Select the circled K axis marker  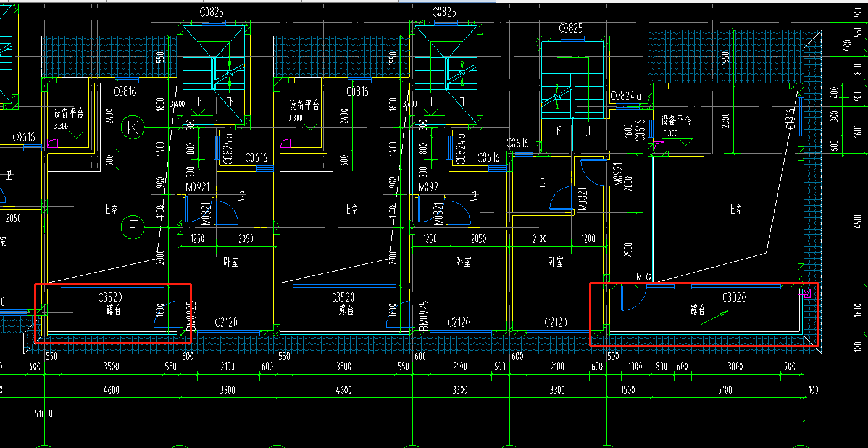point(132,128)
